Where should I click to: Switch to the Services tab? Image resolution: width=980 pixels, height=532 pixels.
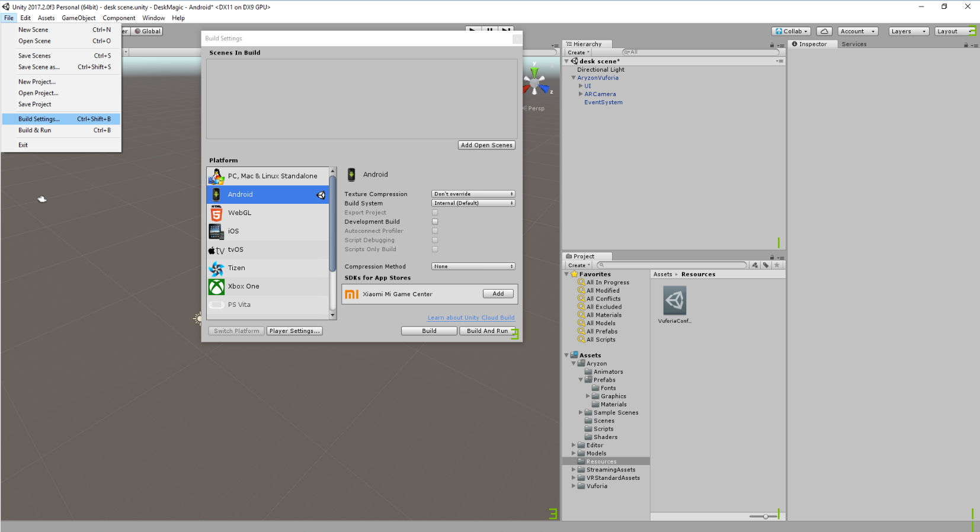(854, 44)
